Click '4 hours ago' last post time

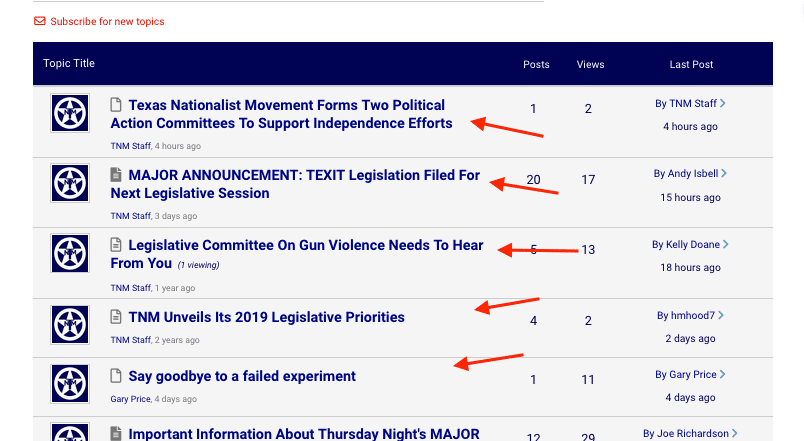click(x=690, y=127)
